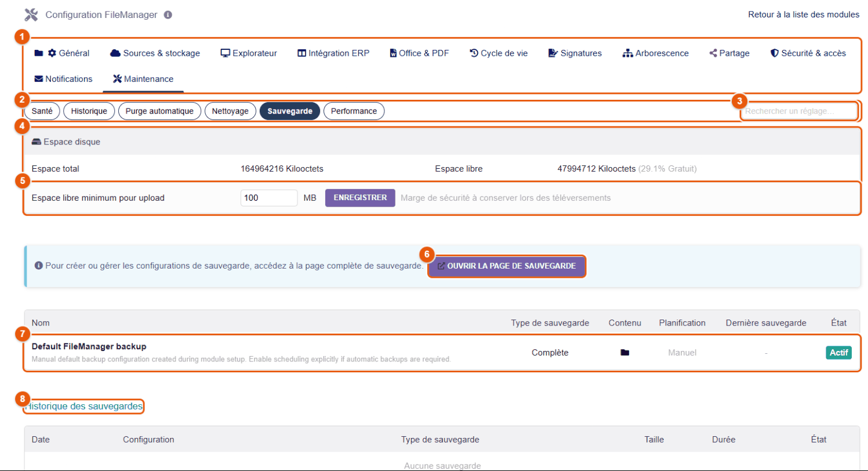Image resolution: width=868 pixels, height=471 pixels.
Task: Select the Sauvegarde pill
Action: (x=290, y=111)
